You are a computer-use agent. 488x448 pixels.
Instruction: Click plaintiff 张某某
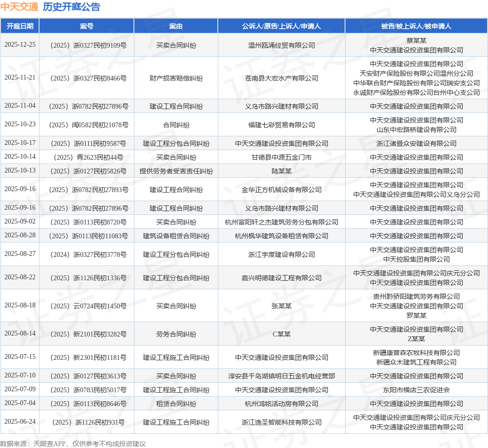click(281, 306)
